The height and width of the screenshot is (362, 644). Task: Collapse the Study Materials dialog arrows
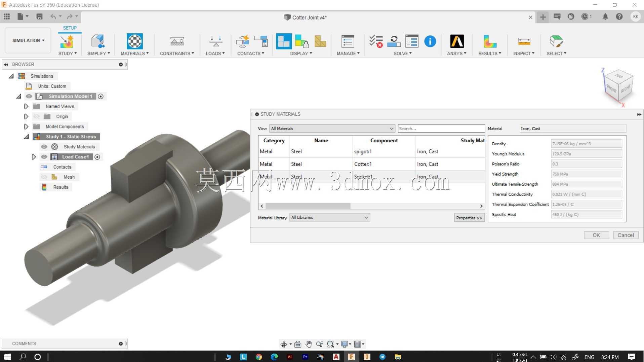click(639, 114)
